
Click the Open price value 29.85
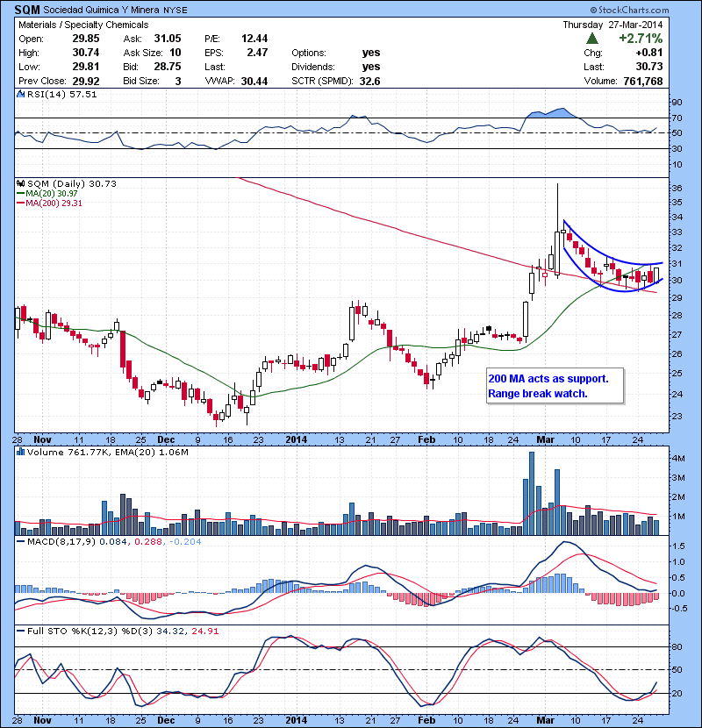pos(86,39)
